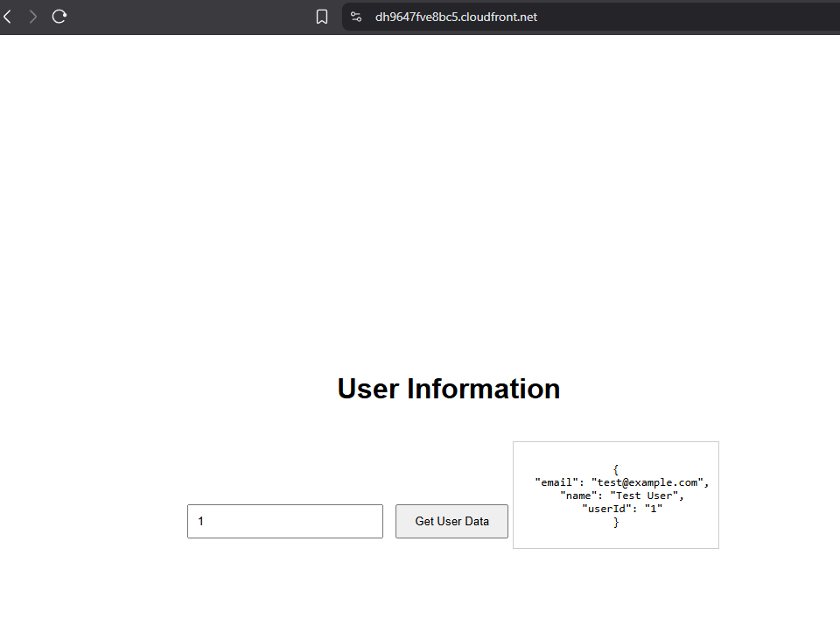Screen dimensions: 840x633
Task: Reload the current page
Action: (x=59, y=17)
